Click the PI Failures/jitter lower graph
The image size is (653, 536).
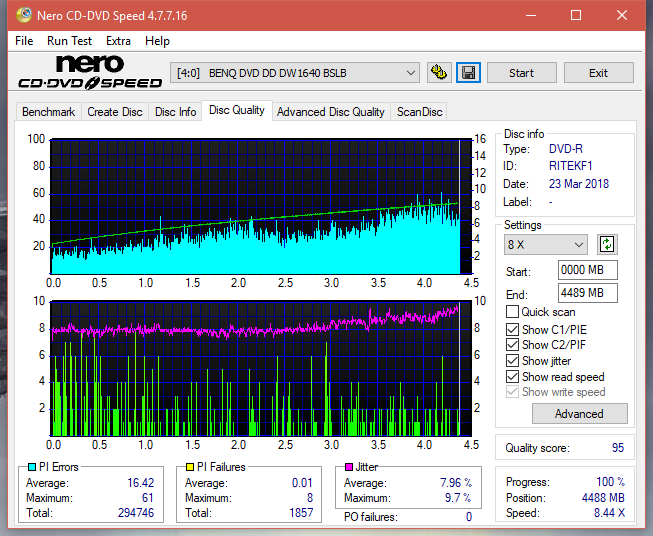[261, 369]
